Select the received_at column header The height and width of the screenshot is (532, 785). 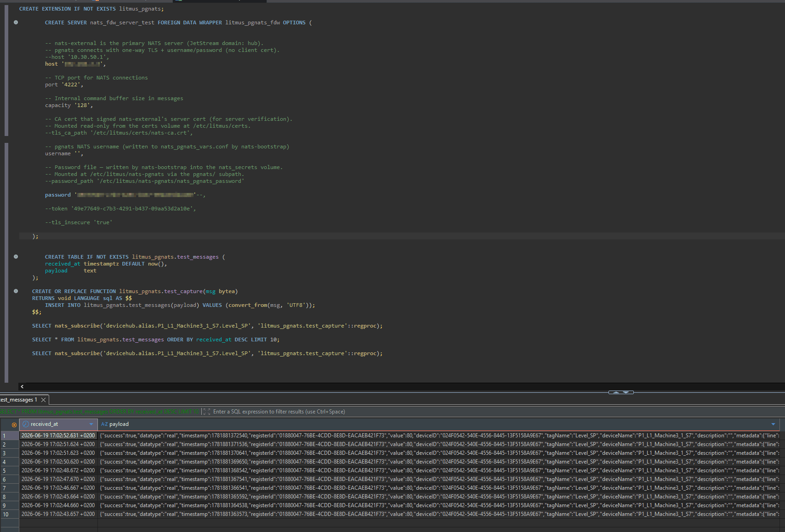pos(58,424)
